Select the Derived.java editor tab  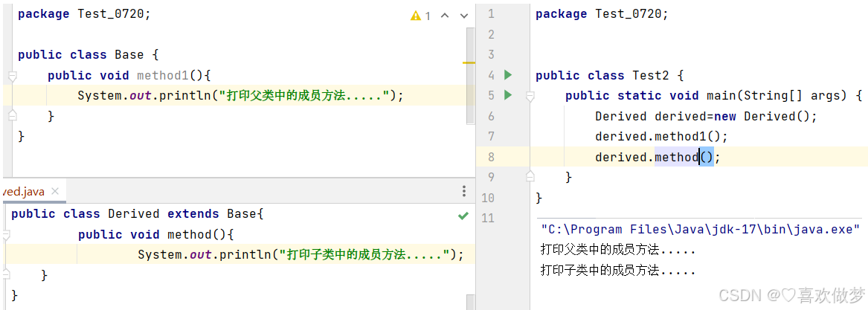[33, 192]
